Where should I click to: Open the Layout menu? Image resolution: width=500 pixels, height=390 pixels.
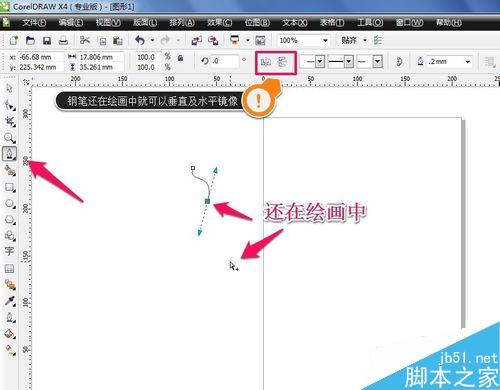(145, 23)
